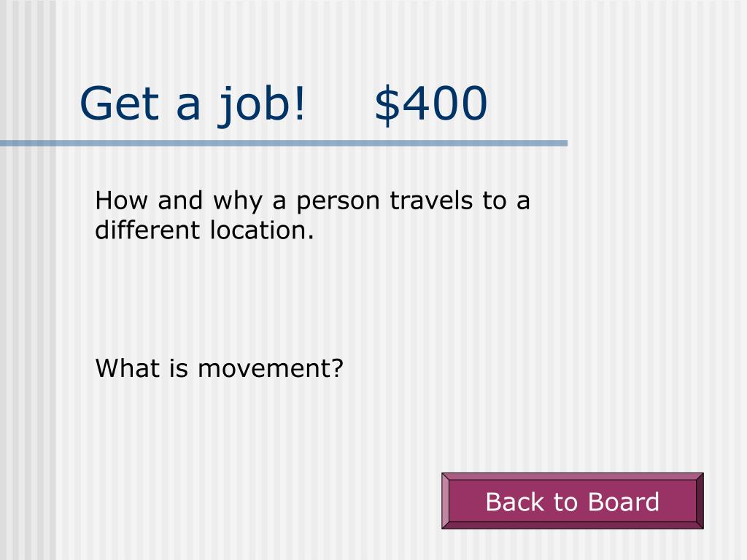Click the word 'location.' in the clue

[262, 230]
